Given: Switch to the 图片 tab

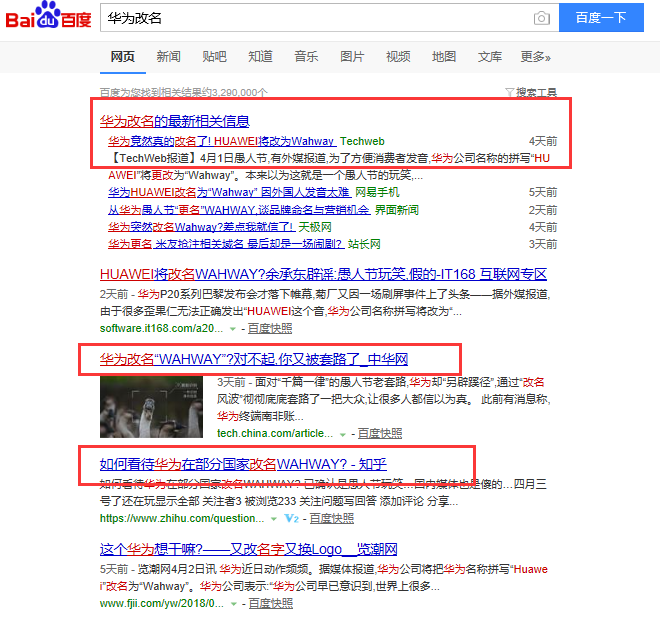Looking at the screenshot, I should [352, 56].
